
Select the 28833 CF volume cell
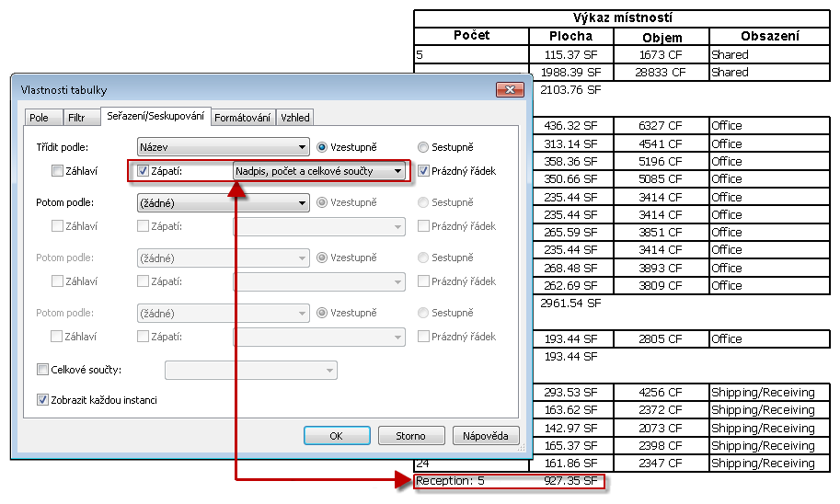click(x=662, y=73)
